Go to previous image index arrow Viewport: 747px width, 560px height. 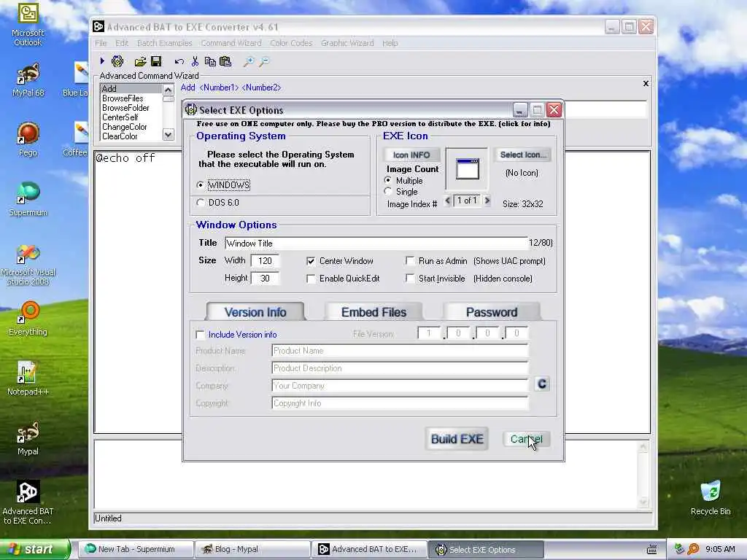(447, 201)
